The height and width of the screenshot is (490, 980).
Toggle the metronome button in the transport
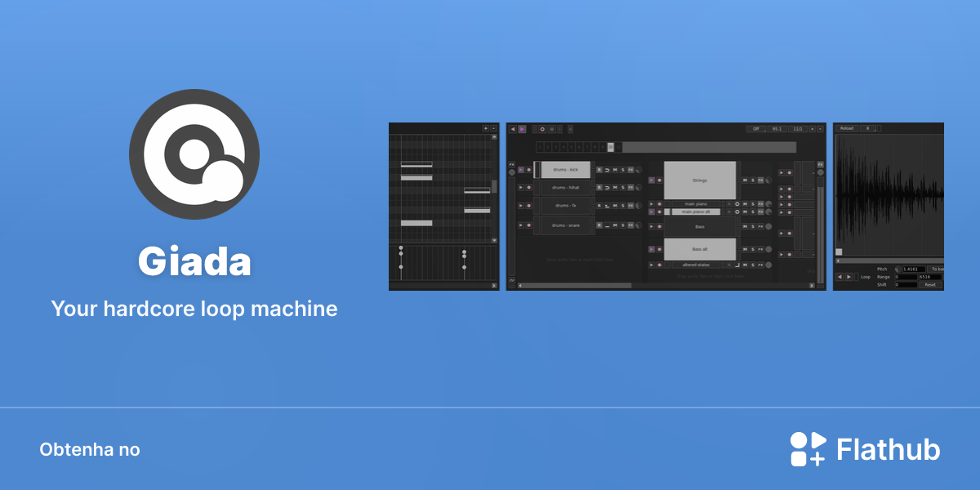570,129
